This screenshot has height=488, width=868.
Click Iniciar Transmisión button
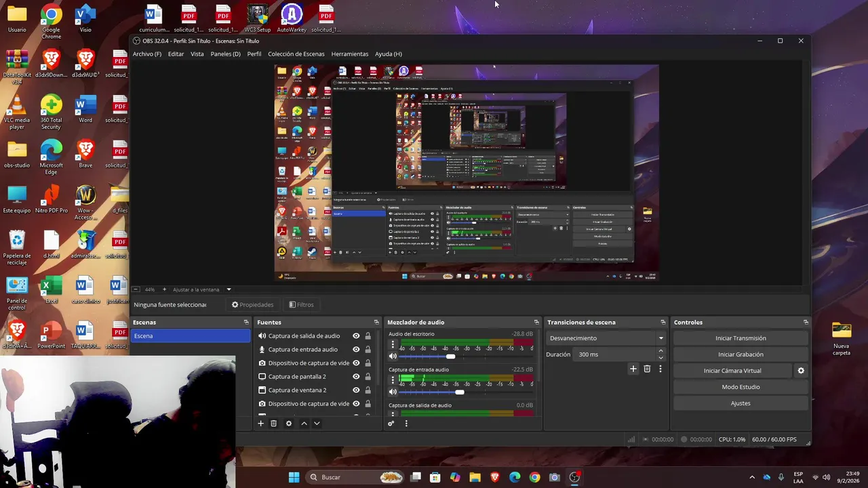tap(741, 338)
